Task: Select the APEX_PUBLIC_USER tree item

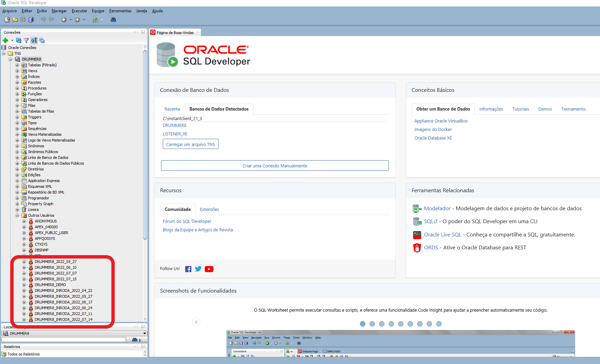Action: [51, 233]
